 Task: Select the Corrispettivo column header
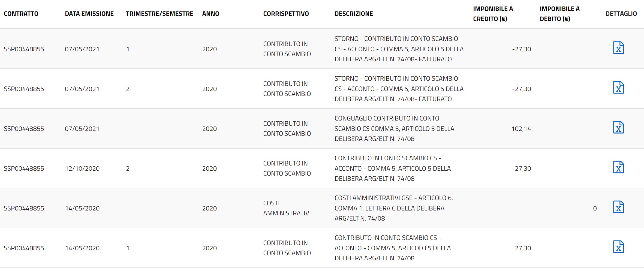[x=286, y=14]
